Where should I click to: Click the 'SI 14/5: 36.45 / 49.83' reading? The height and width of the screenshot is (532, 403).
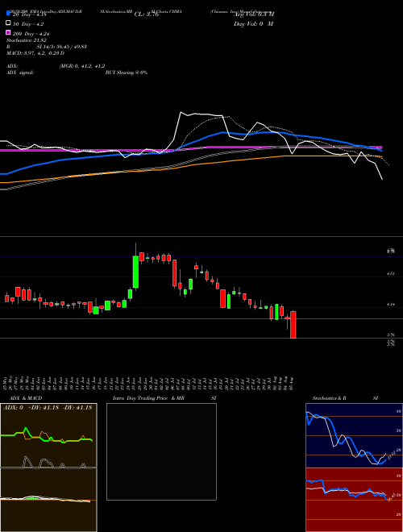pyautogui.click(x=62, y=47)
